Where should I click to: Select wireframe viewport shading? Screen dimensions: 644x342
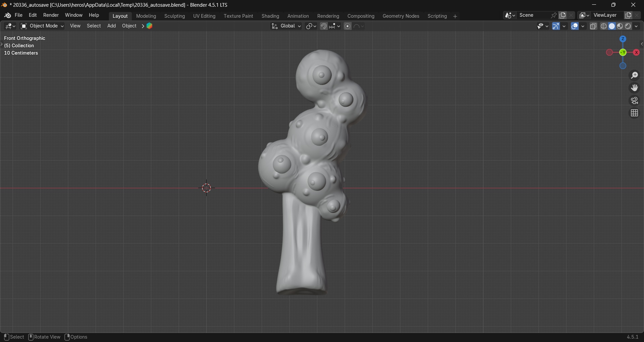pos(604,26)
